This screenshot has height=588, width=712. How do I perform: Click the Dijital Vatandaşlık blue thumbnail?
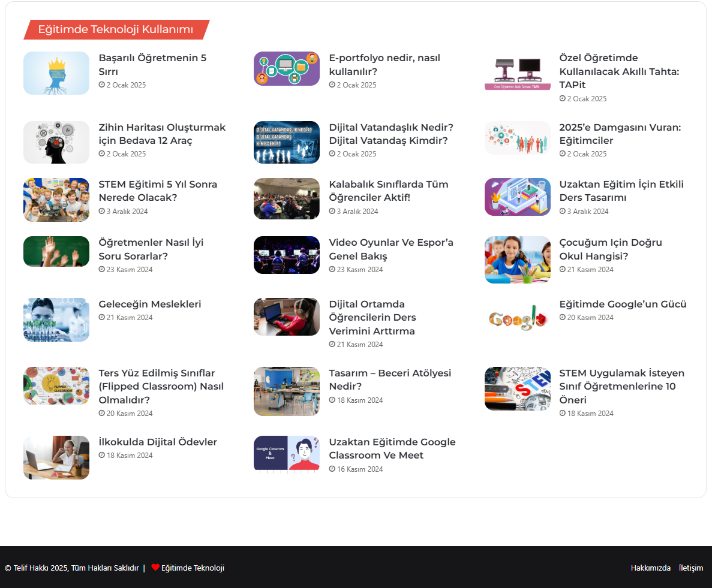pyautogui.click(x=287, y=142)
